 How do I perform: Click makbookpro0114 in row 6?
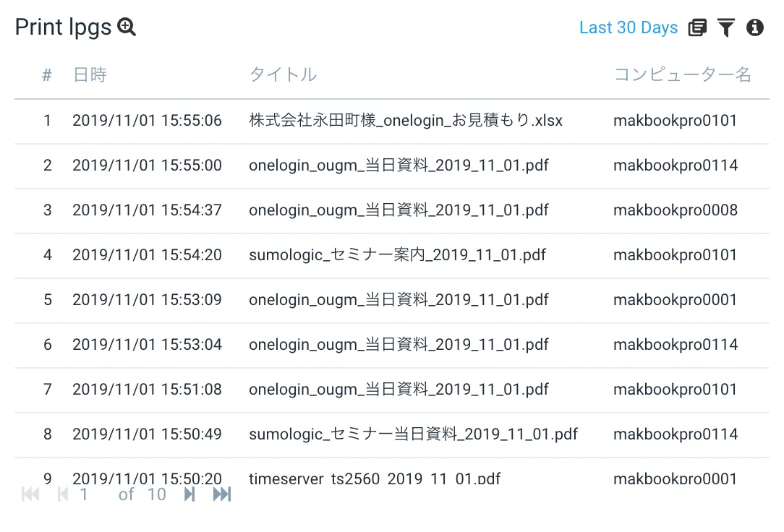point(676,345)
